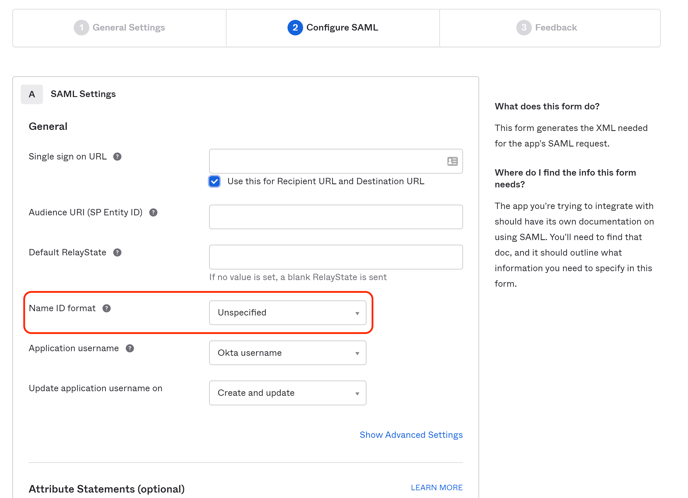Click the Single sign on URL input field
688x498 pixels.
tap(326, 161)
